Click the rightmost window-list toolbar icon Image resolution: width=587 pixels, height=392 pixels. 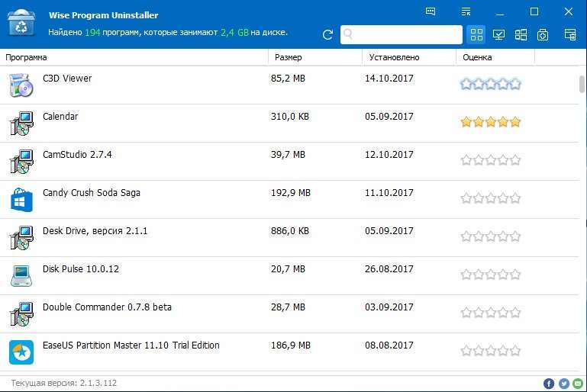[x=570, y=34]
